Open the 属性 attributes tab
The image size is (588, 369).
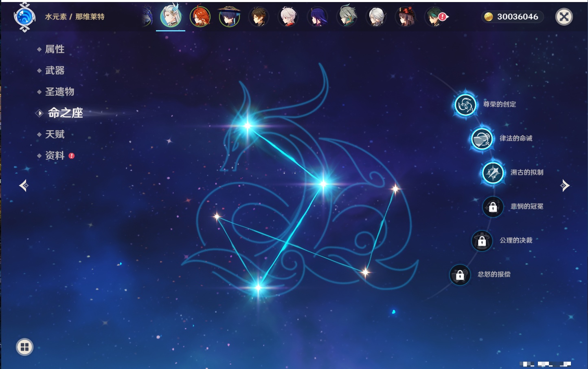(x=55, y=49)
